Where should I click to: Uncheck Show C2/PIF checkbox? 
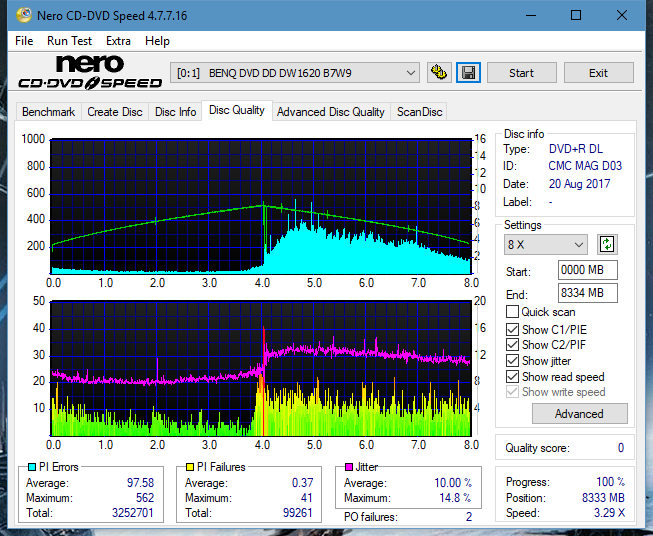(512, 345)
